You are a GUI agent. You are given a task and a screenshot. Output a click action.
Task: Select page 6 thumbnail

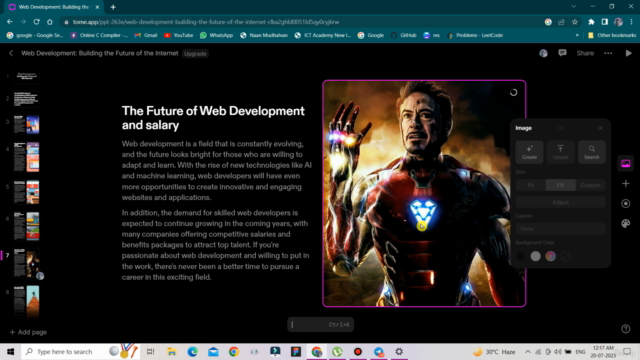click(27, 226)
